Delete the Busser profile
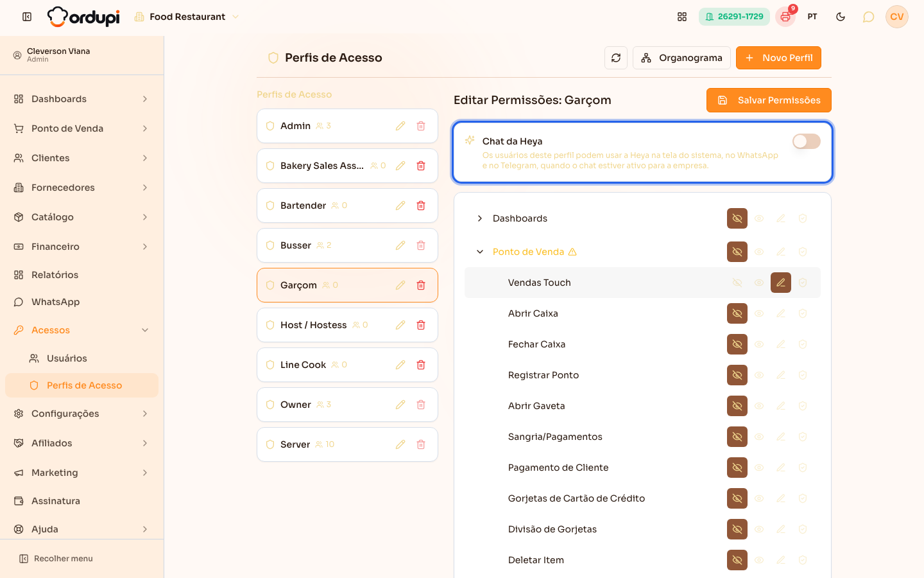The image size is (924, 578). coord(421,245)
